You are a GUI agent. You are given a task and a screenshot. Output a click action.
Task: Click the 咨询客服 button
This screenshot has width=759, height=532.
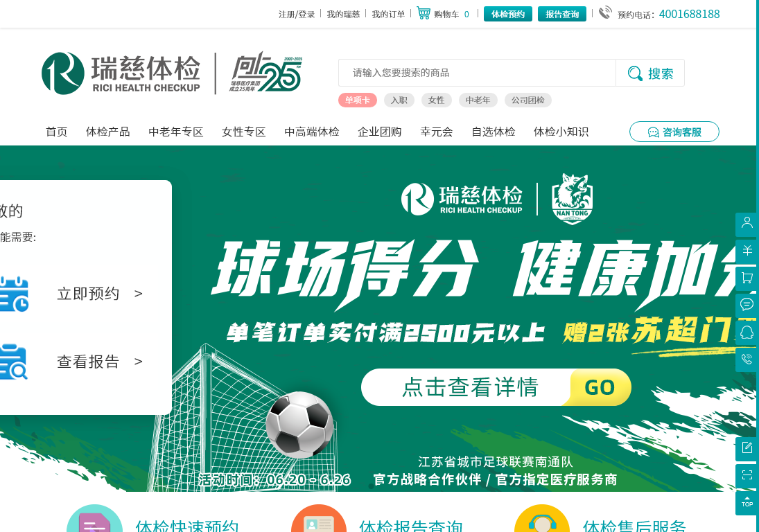[674, 132]
